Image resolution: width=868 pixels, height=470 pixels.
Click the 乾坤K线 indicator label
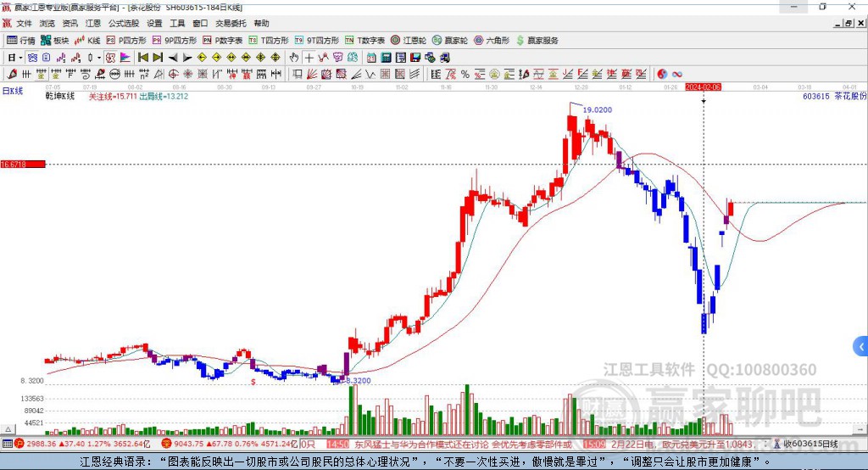click(60, 97)
